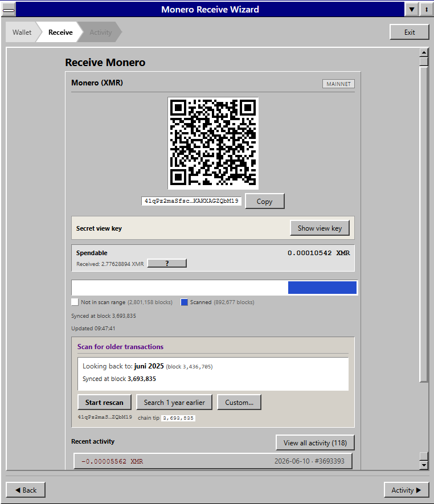
Task: Click the Exit button
Action: point(410,32)
